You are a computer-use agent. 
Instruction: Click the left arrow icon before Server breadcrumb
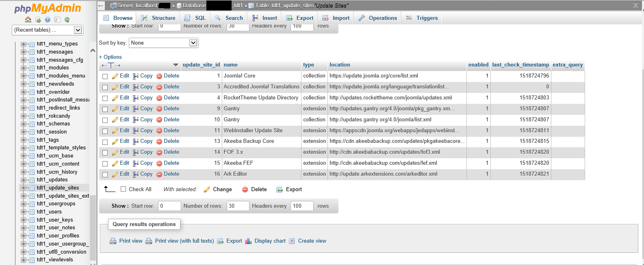click(x=101, y=6)
